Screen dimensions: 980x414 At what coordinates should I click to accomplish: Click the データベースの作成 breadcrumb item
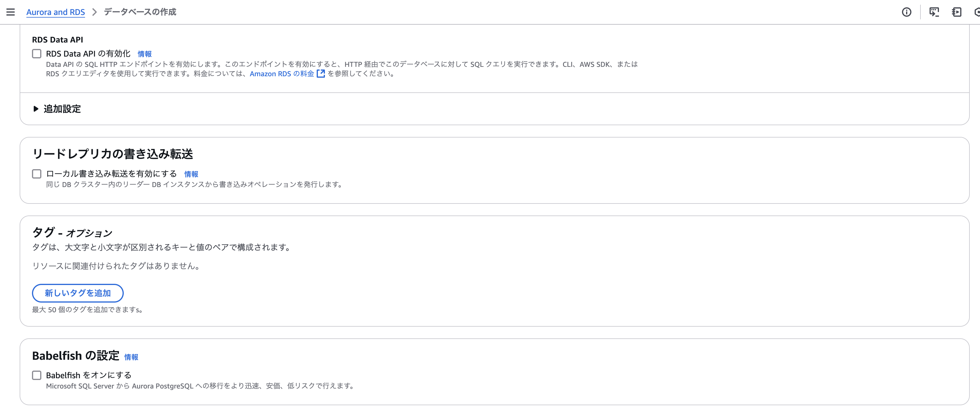pos(140,12)
